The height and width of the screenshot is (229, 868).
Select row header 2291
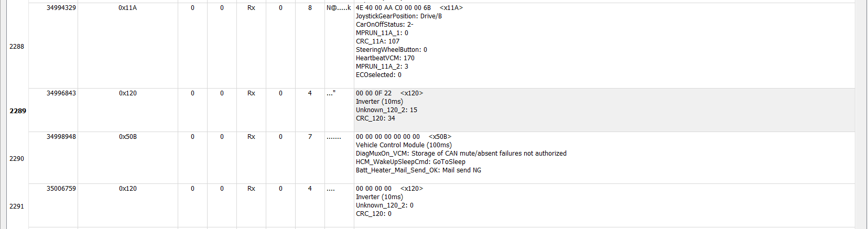coord(17,206)
